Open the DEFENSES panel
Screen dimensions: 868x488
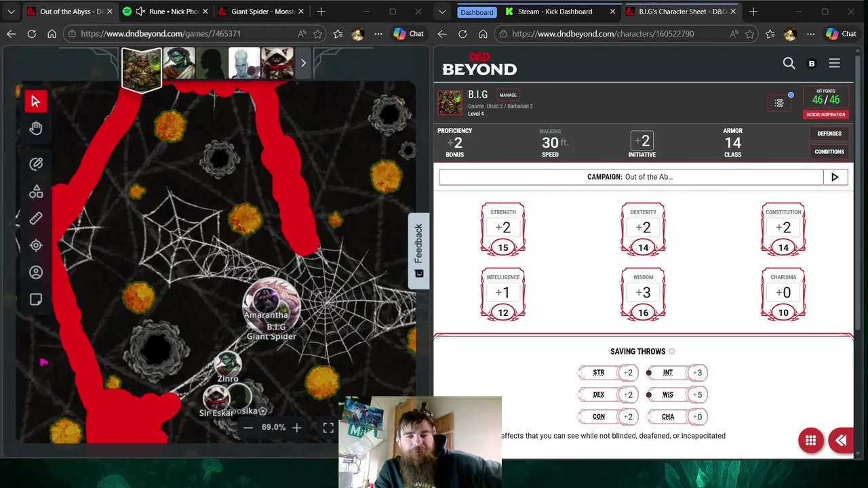[829, 134]
